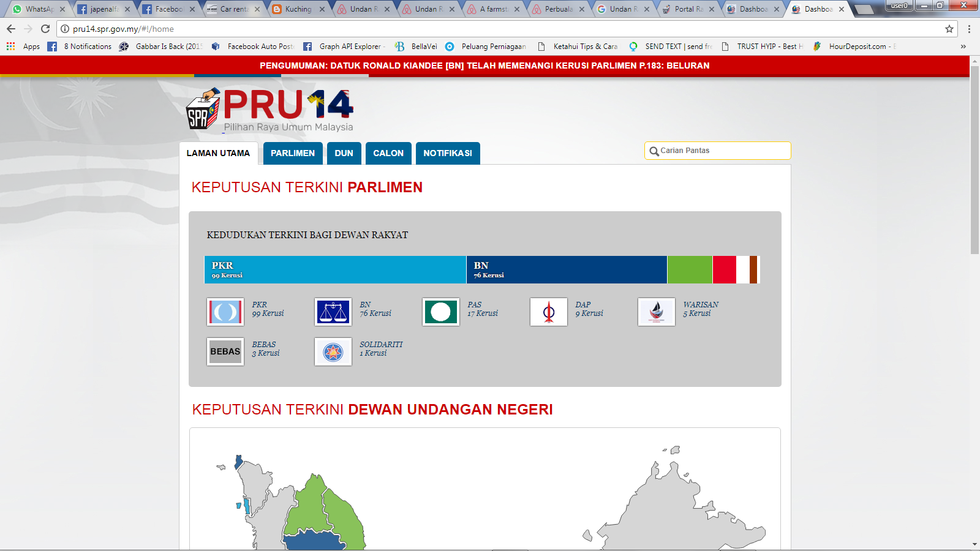Click the DAP rocket logo icon
The width and height of the screenshot is (980, 551).
click(549, 312)
